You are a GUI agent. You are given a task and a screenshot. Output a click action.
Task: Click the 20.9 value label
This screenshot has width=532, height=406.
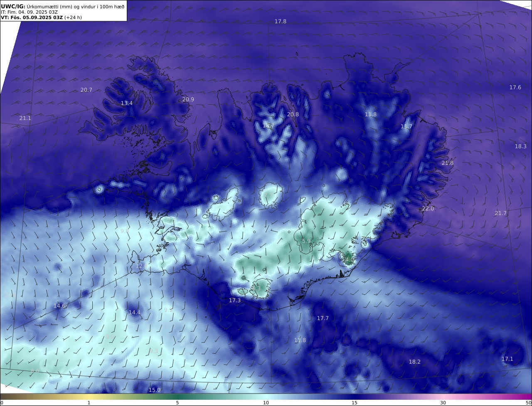point(188,99)
